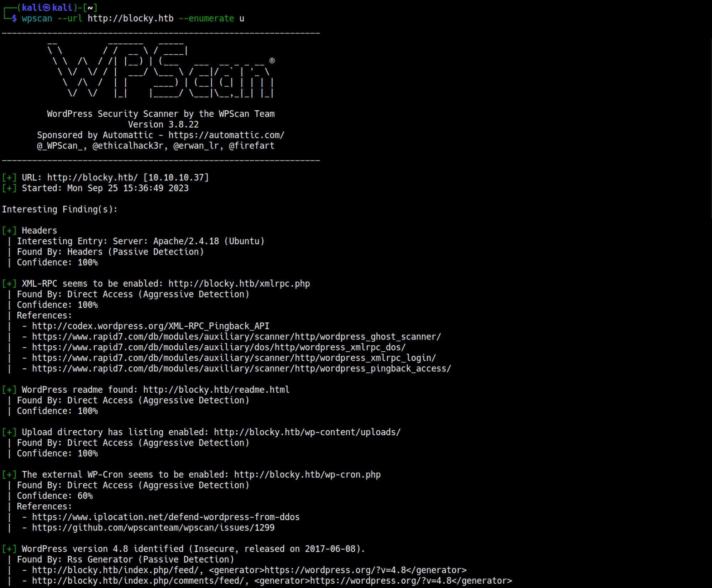The width and height of the screenshot is (712, 588).
Task: Open the blocky.htb/readme.html link
Action: [x=216, y=390]
